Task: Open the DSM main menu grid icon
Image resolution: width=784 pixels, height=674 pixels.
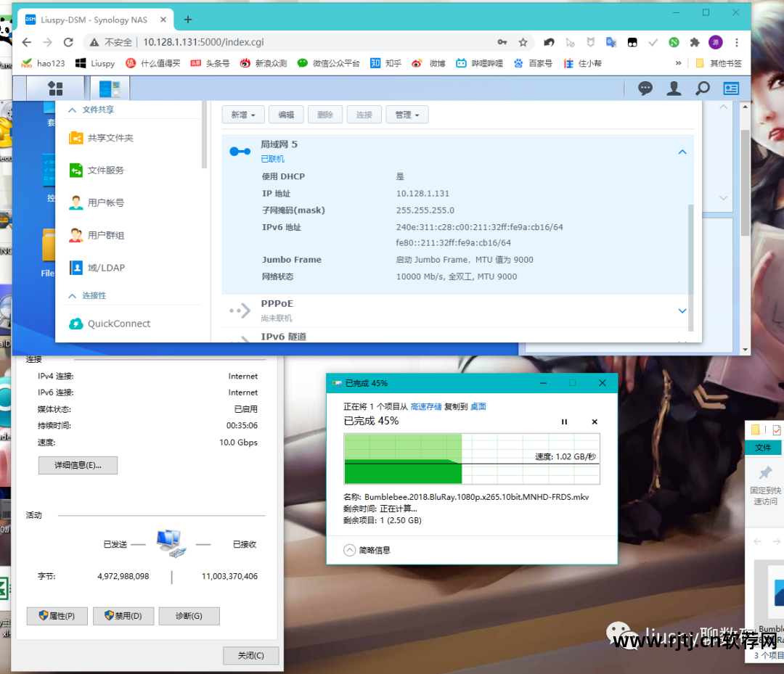Action: [55, 89]
